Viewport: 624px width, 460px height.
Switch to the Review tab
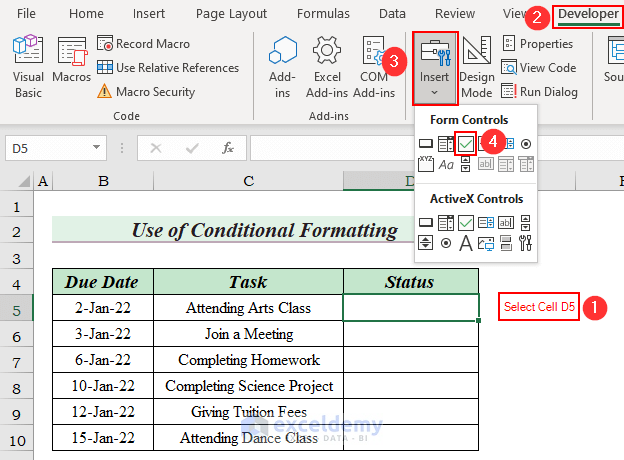455,14
